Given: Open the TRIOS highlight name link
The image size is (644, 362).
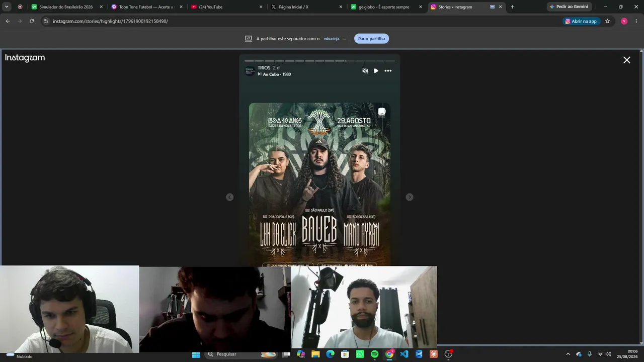Looking at the screenshot, I should point(264,68).
